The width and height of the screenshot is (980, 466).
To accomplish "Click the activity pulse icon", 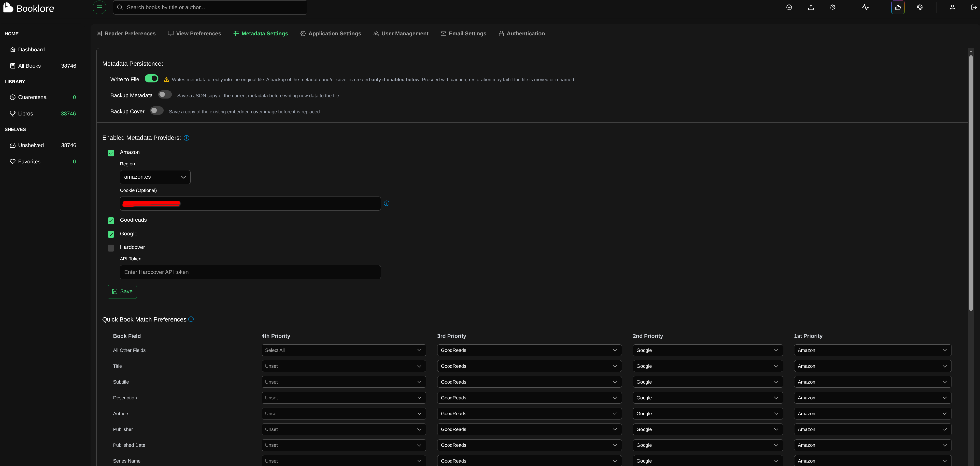I will 865,7.
